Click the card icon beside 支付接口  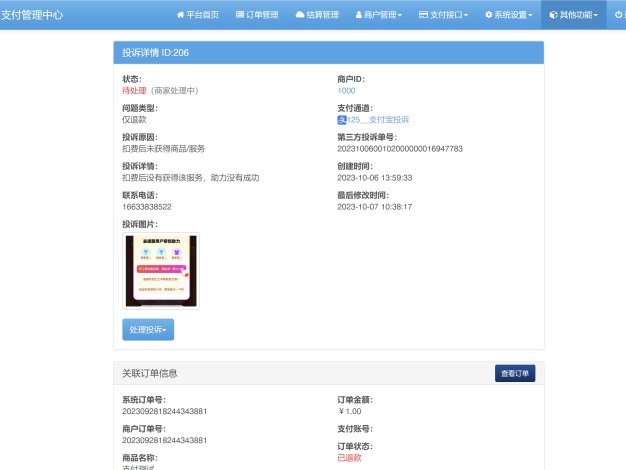click(x=423, y=15)
